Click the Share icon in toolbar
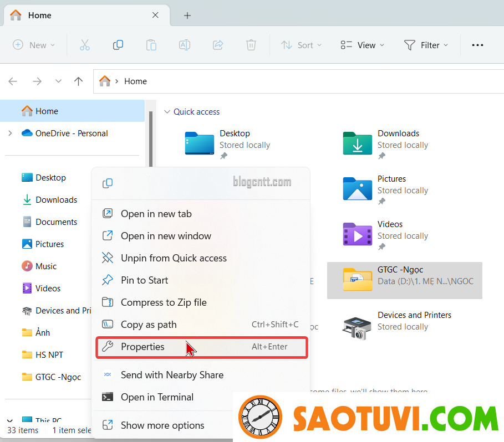The height and width of the screenshot is (442, 504). point(218,45)
